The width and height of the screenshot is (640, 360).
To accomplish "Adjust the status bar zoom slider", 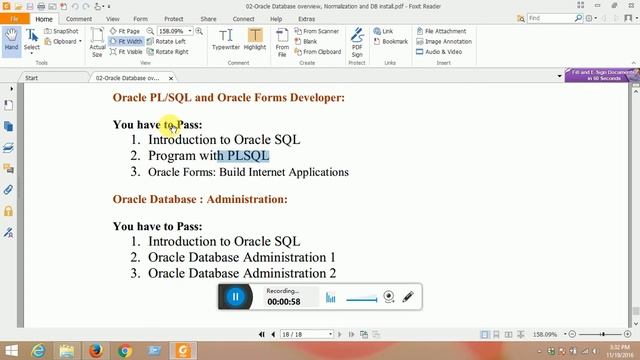I will 602,334.
